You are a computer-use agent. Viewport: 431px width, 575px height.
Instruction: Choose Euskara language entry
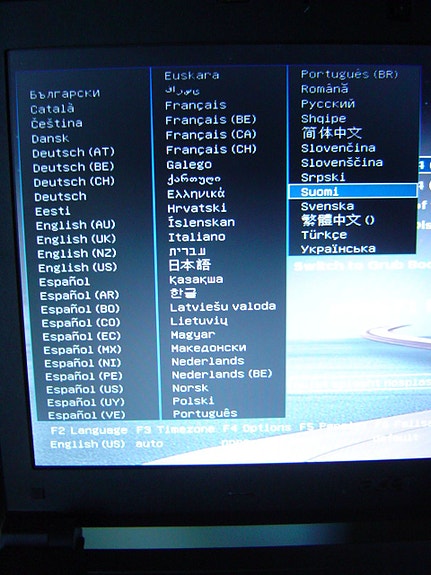pos(192,76)
